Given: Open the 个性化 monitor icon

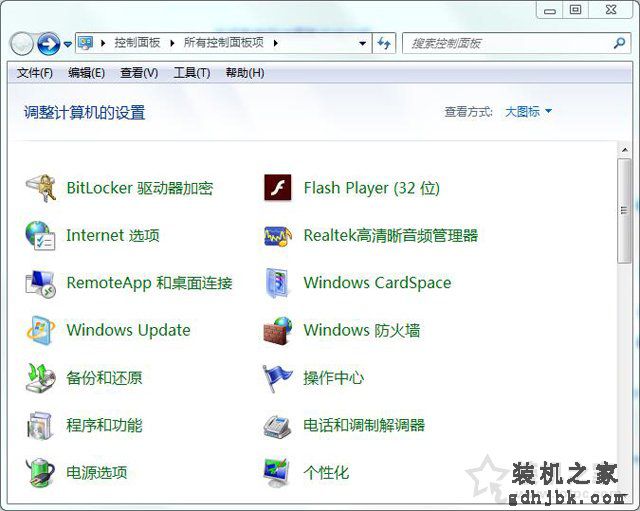Looking at the screenshot, I should 278,473.
